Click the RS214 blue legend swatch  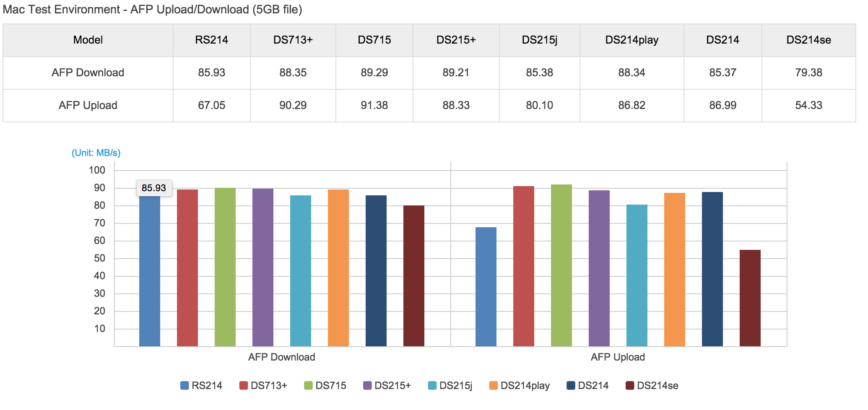point(185,385)
